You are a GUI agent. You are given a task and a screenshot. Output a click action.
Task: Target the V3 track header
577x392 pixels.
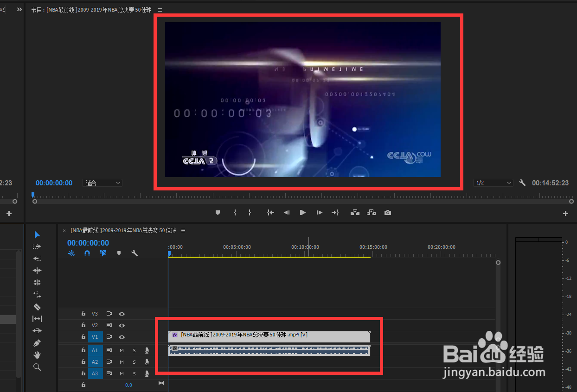[x=95, y=314]
